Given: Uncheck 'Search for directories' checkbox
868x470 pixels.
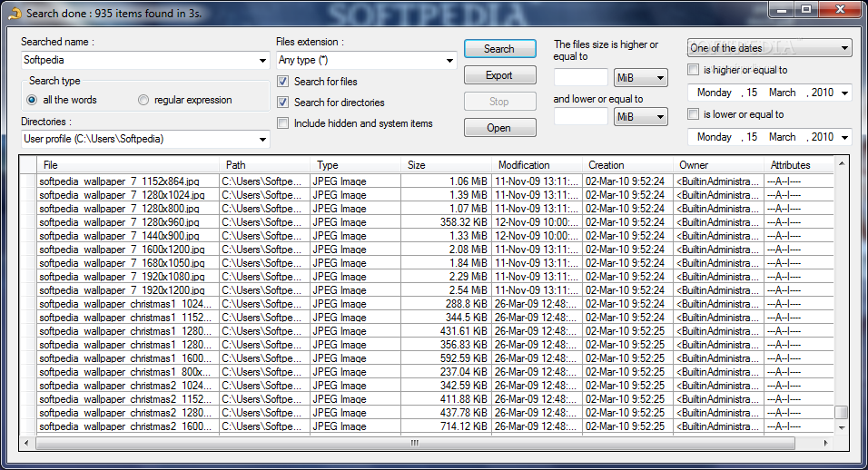Looking at the screenshot, I should (283, 103).
